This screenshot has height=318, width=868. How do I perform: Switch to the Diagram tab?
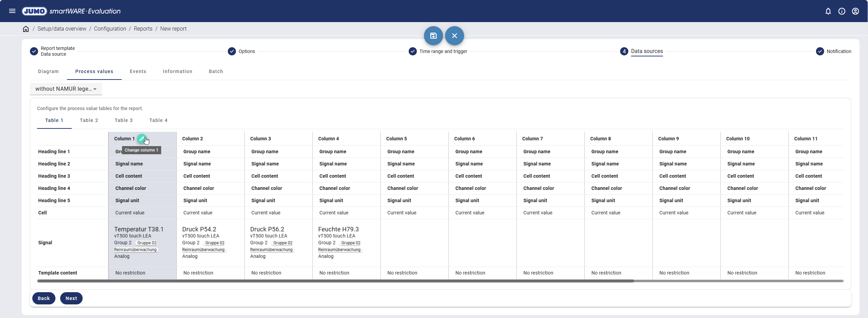[x=48, y=71]
